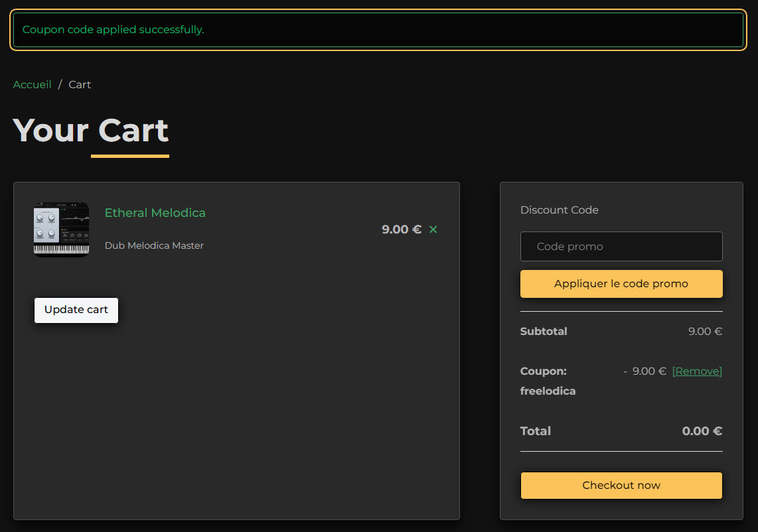Click the 0.00 € total amount
The image size is (758, 532).
(702, 431)
